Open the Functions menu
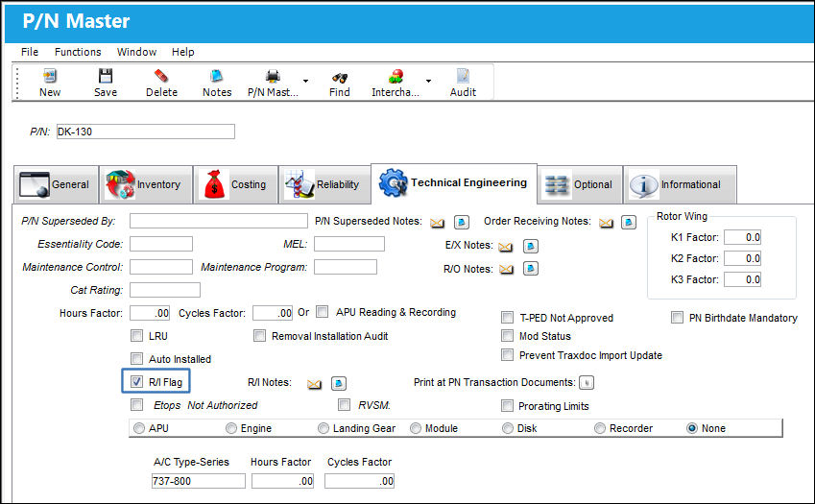This screenshot has width=815, height=504. coord(78,52)
